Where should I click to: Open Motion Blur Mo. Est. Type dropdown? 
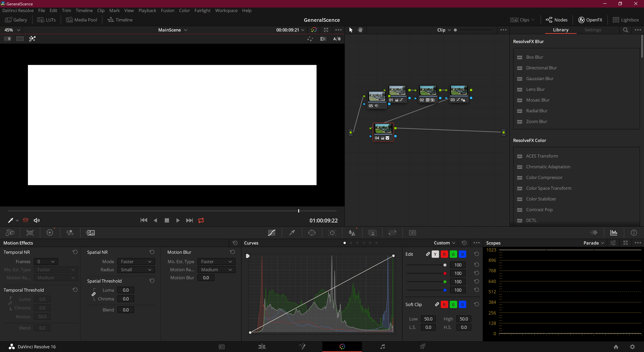point(216,261)
